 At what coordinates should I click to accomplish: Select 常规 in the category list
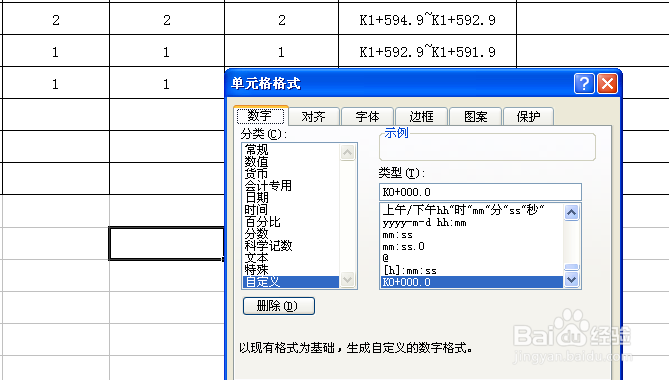click(291, 150)
